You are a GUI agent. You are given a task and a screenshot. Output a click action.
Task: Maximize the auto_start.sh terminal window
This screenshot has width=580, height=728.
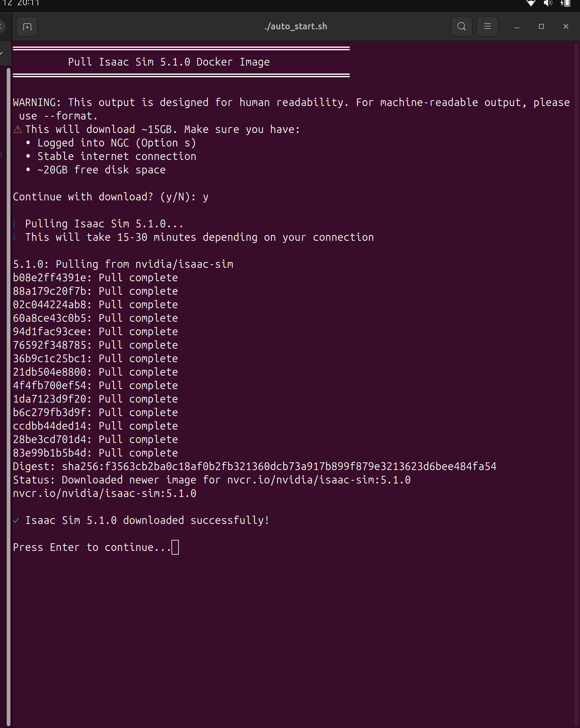tap(541, 26)
